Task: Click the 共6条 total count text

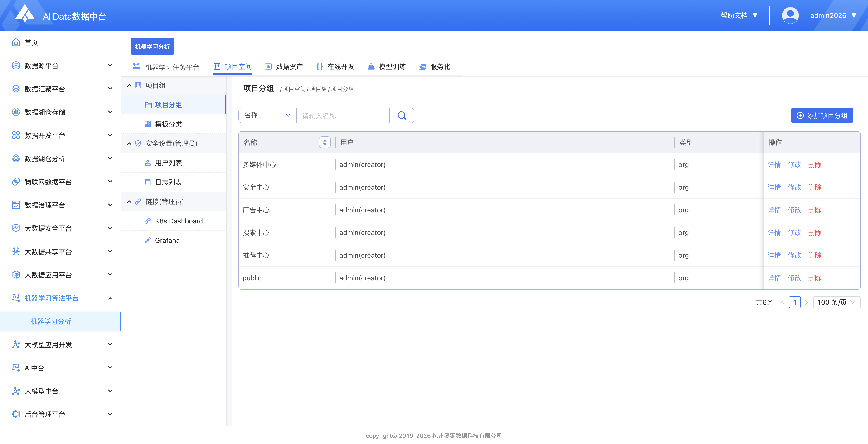Action: [764, 303]
